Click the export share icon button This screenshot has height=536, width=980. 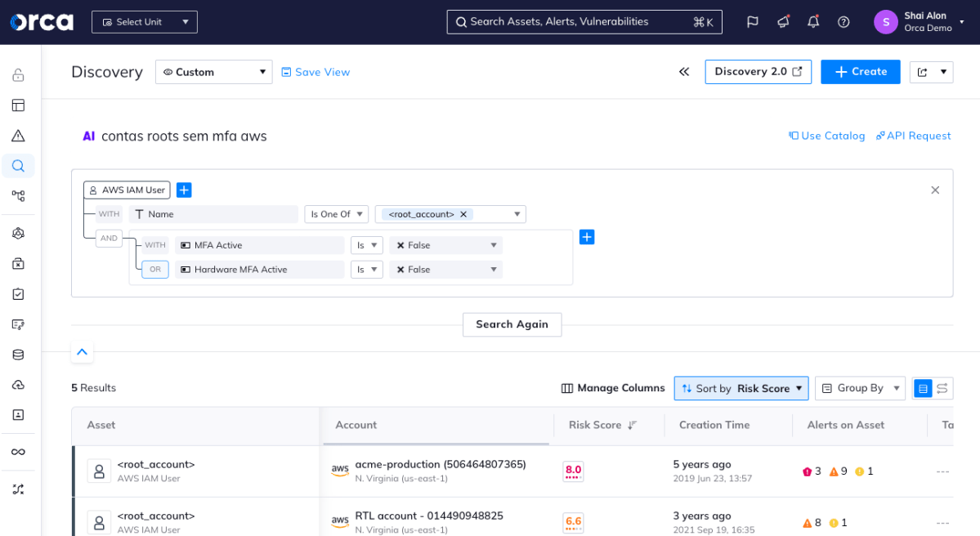coord(922,72)
